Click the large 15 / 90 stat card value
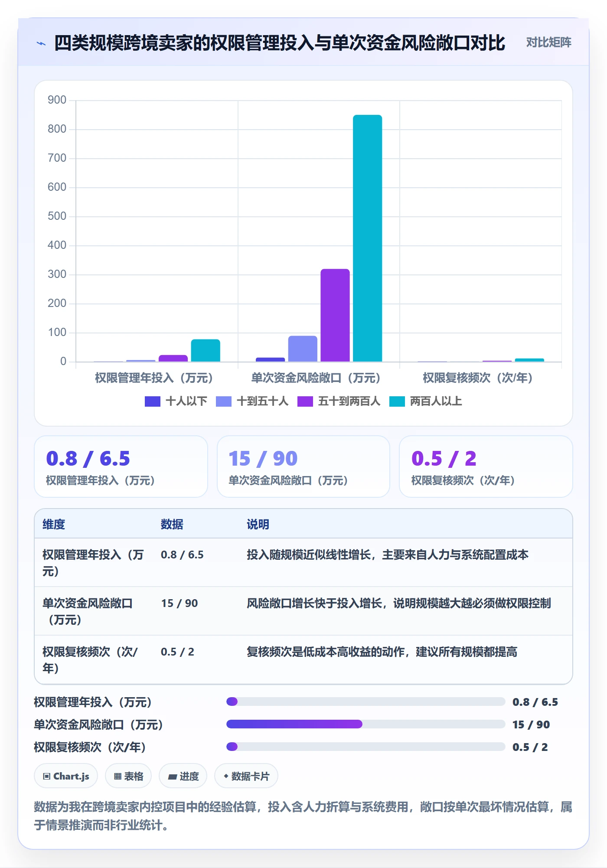Screen dimensions: 607x868 (263, 459)
